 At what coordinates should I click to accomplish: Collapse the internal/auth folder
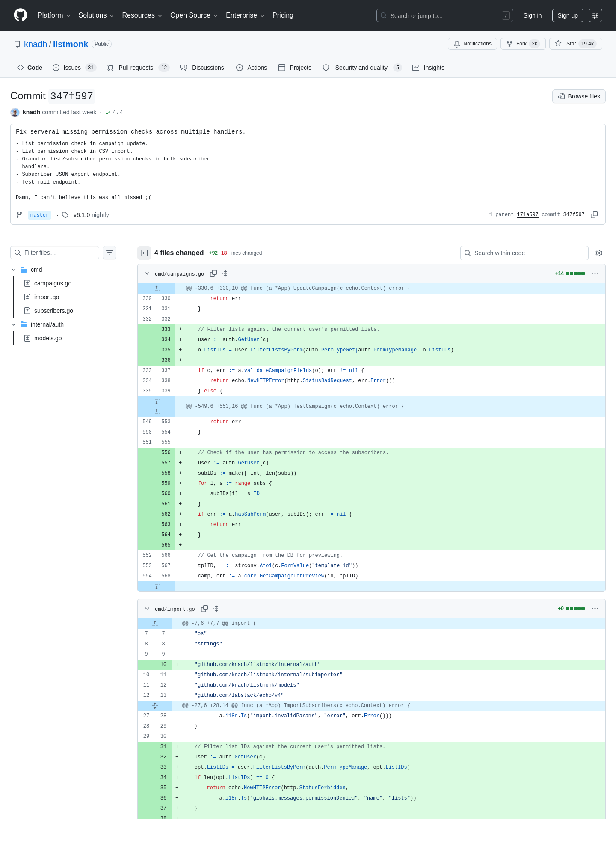14,324
